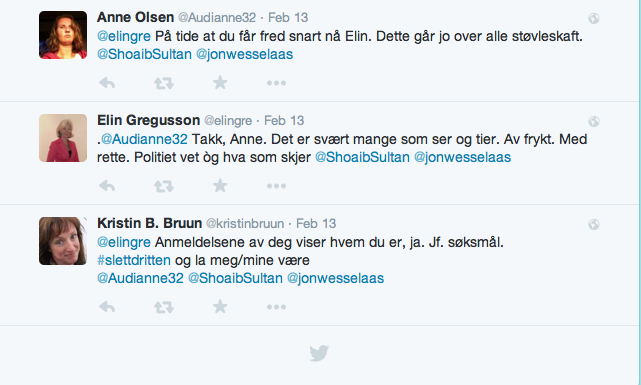The height and width of the screenshot is (385, 641).
Task: Click the Twitter bird logo at bottom
Action: [319, 353]
